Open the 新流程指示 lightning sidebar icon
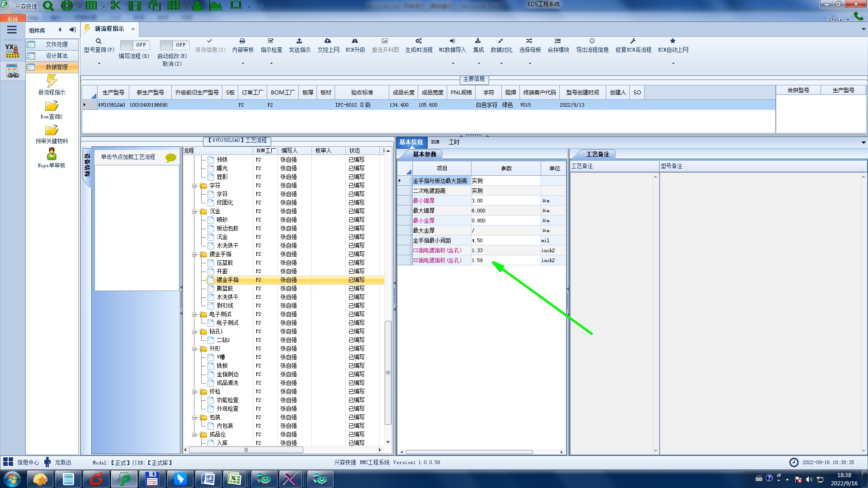The height and width of the screenshot is (488, 868). (52, 81)
